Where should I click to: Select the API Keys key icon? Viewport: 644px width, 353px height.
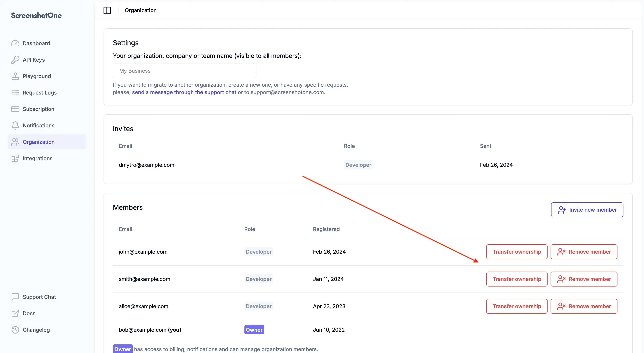[x=16, y=60]
